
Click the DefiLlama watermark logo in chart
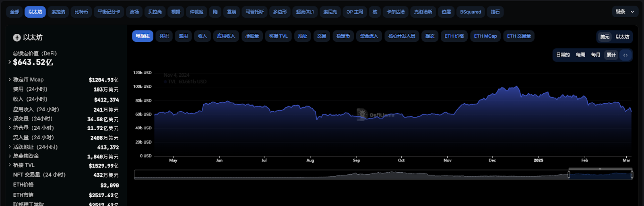tap(362, 114)
